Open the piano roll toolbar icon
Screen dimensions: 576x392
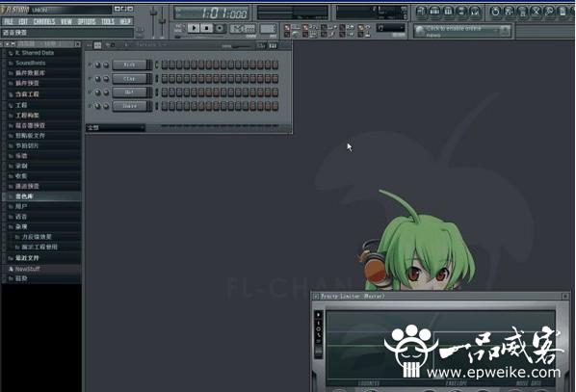pos(448,12)
